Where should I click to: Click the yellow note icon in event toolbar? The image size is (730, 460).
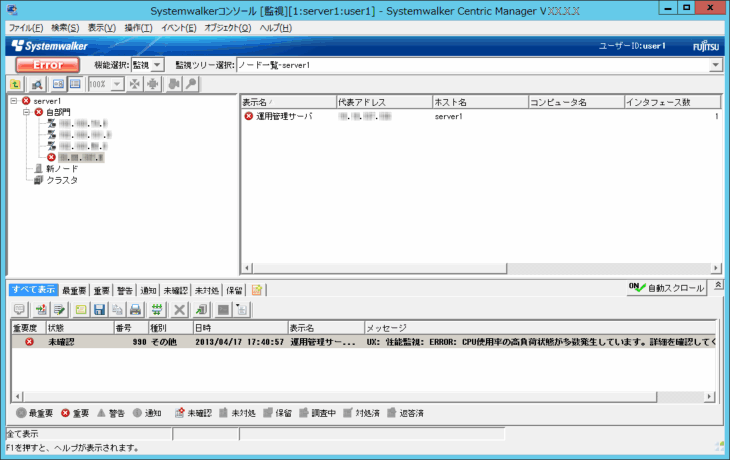point(81,310)
